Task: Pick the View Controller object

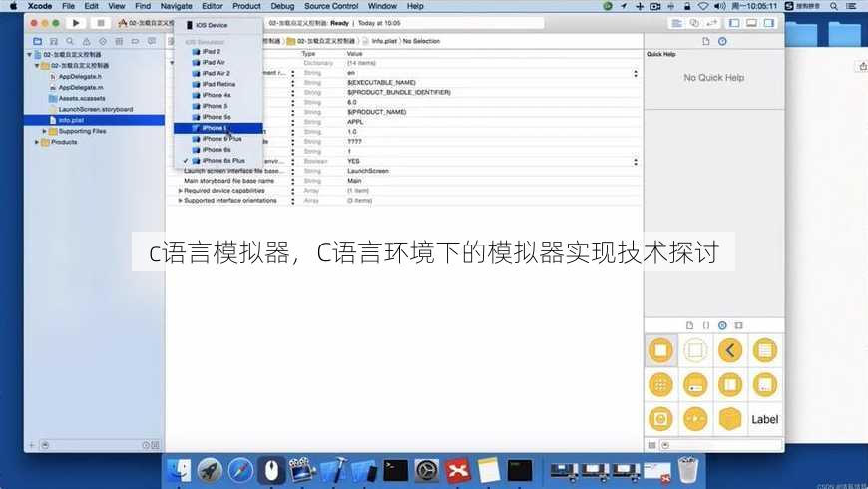Action: pos(660,350)
